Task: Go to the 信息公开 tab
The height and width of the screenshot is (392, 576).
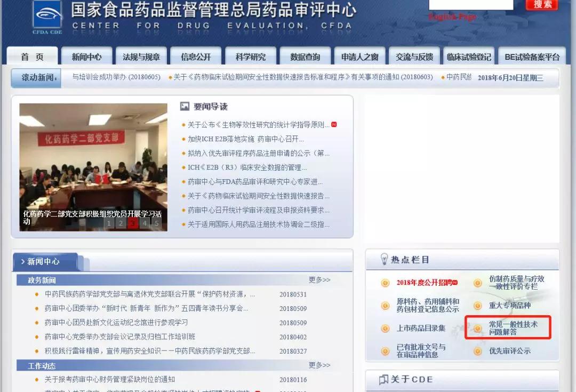Action: click(196, 57)
